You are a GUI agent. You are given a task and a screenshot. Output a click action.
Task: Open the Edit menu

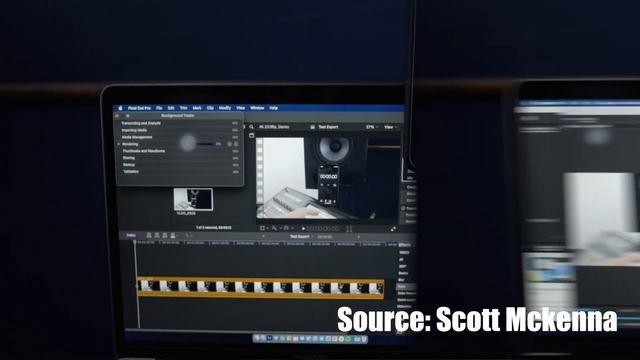coord(171,108)
